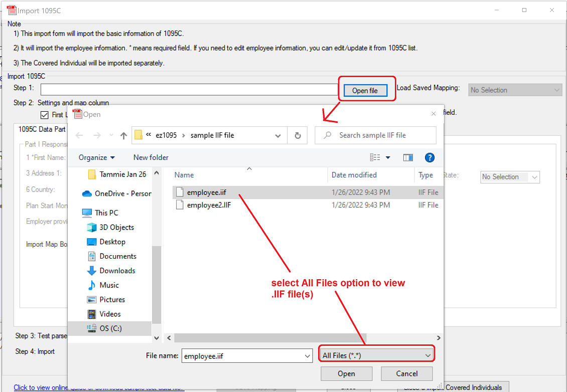Show the preview pane in the Open dialog

pyautogui.click(x=407, y=157)
